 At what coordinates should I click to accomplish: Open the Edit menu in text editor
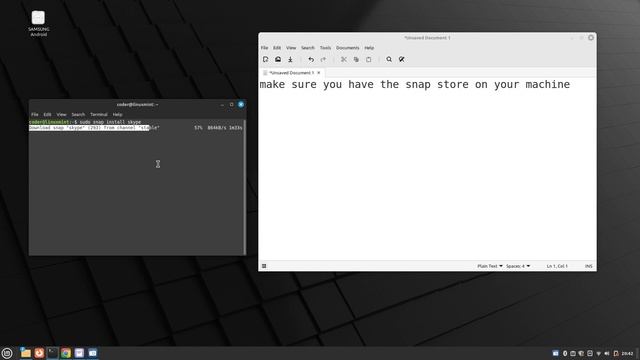pos(277,48)
